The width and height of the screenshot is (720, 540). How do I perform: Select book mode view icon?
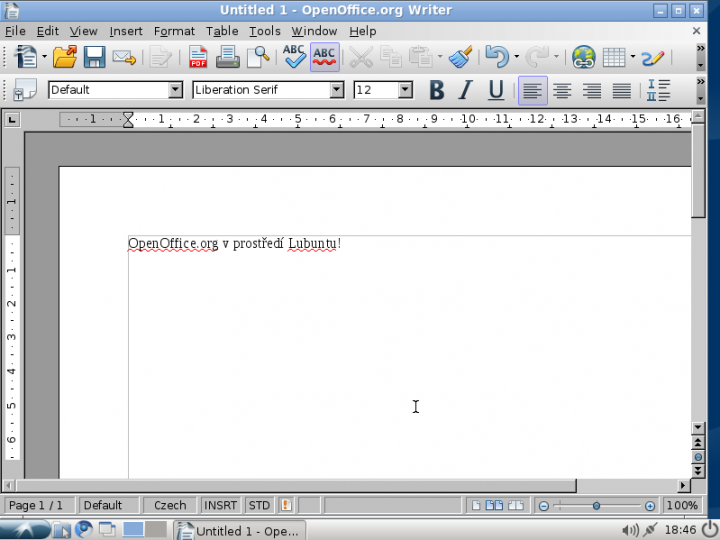pos(516,506)
